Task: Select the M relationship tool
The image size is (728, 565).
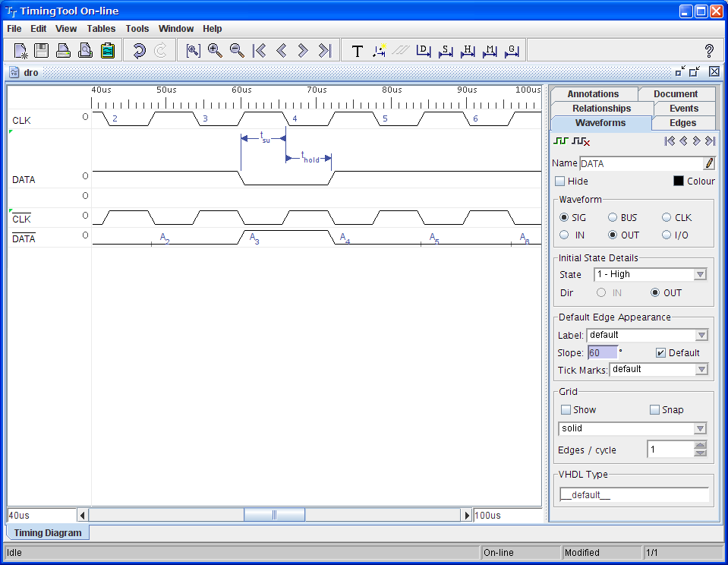Action: click(490, 51)
